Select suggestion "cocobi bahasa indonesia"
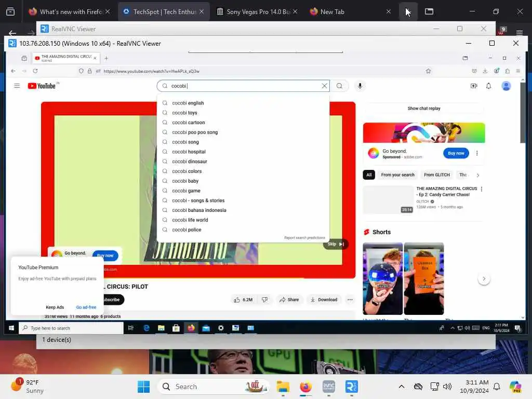This screenshot has width=532, height=399. pyautogui.click(x=243, y=210)
